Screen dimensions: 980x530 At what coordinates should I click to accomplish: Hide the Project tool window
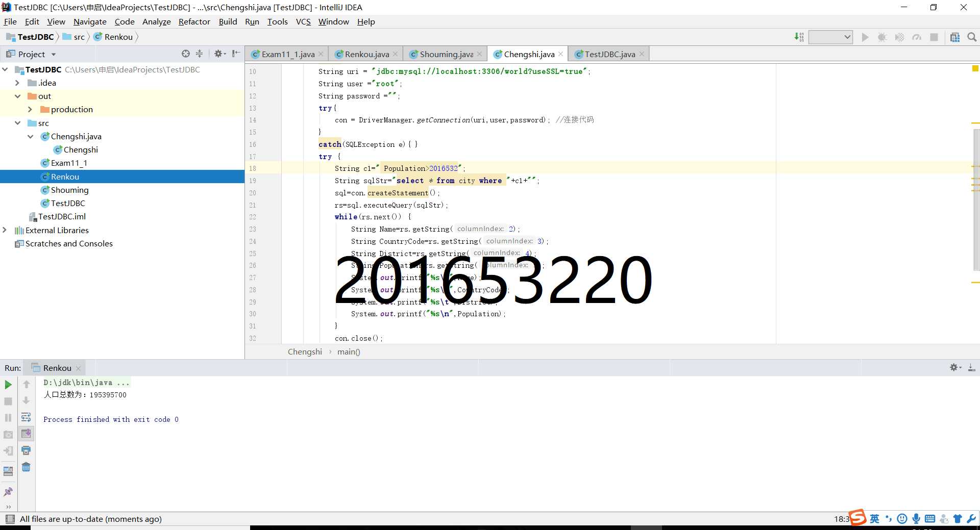point(236,54)
